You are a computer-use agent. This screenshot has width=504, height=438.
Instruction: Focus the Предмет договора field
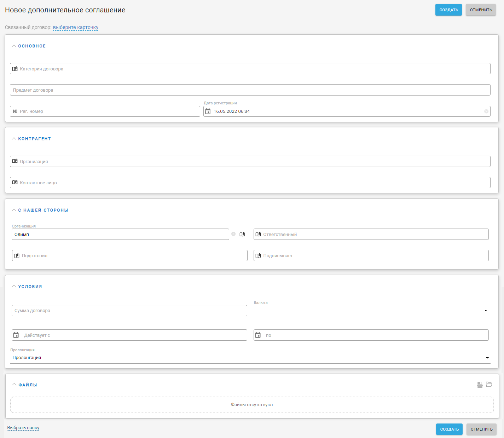250,90
